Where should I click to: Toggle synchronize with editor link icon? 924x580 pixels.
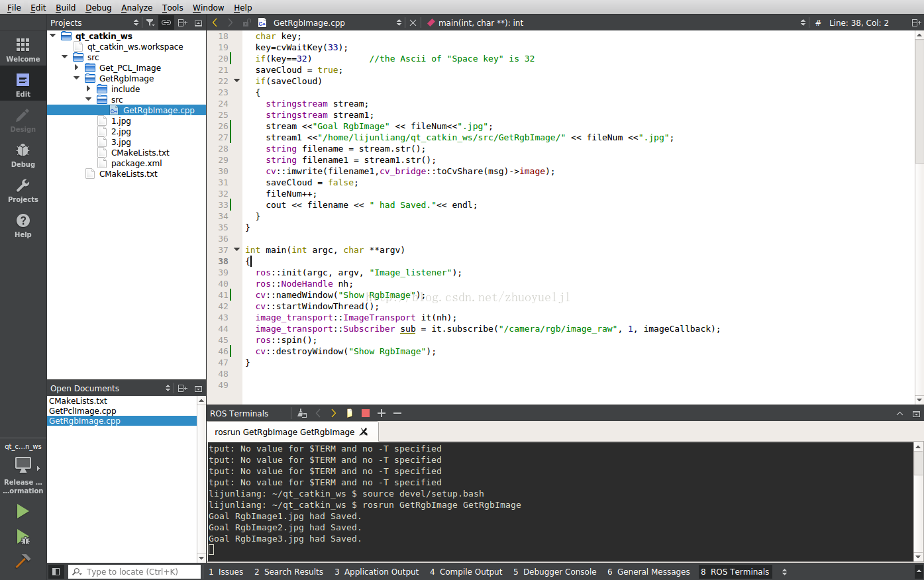tap(166, 23)
